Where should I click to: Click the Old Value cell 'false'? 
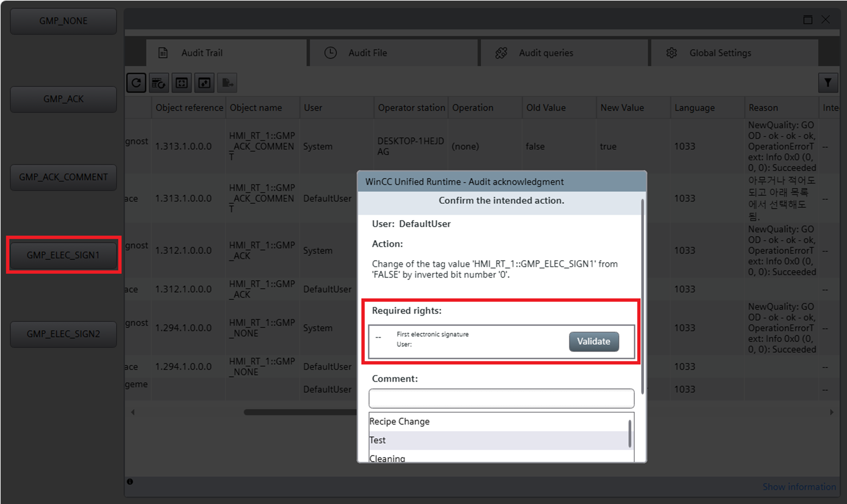coord(559,146)
